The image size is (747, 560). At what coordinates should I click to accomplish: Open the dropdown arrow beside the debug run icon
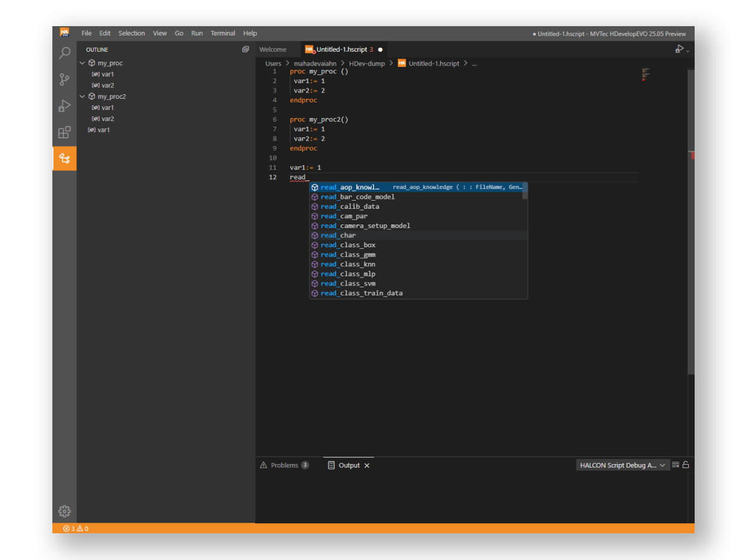(688, 51)
